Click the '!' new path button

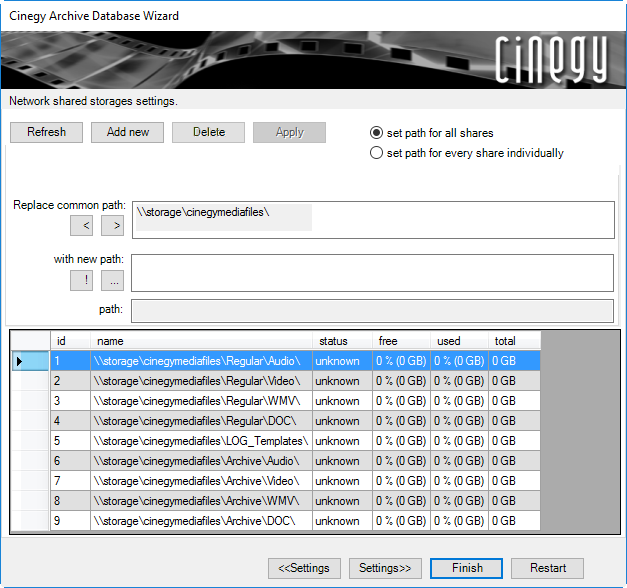82,280
